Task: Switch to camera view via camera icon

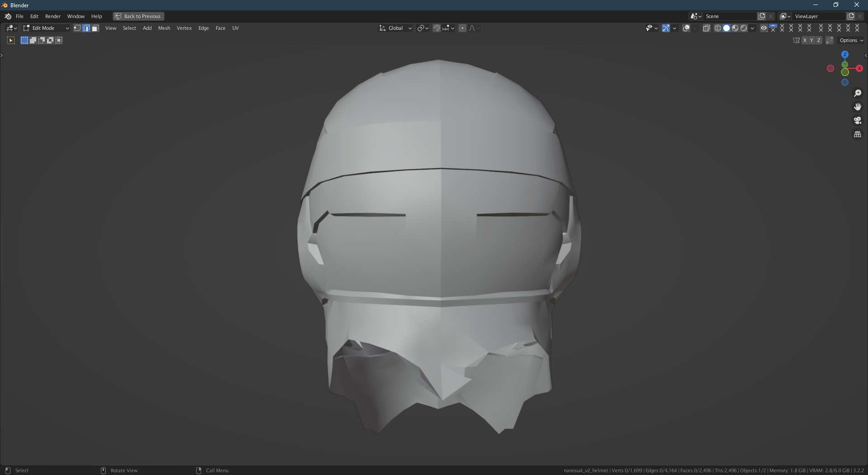Action: pyautogui.click(x=857, y=120)
